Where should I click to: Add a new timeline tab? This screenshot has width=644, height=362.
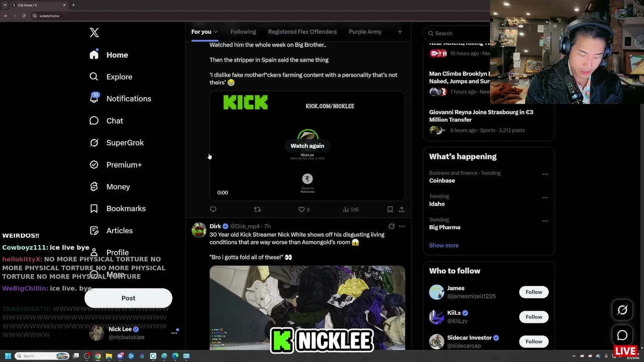coord(400,32)
